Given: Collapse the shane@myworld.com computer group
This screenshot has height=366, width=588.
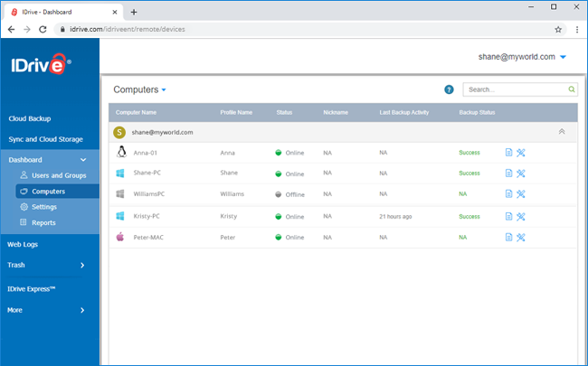Looking at the screenshot, I should point(562,132).
